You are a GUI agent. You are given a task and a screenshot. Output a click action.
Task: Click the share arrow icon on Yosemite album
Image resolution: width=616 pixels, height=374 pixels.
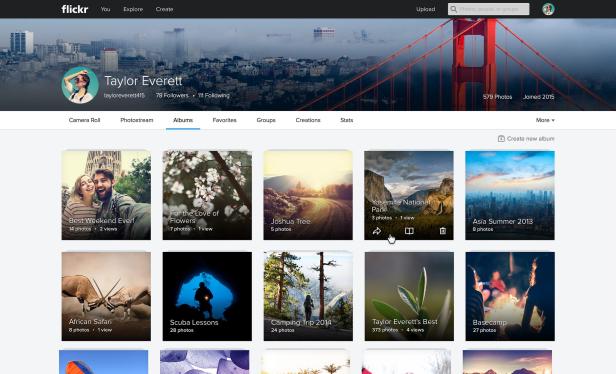376,231
